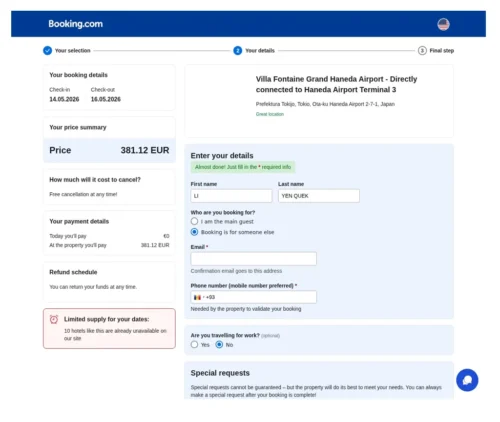500x422 pixels.
Task: Click the Great location link
Action: (270, 114)
